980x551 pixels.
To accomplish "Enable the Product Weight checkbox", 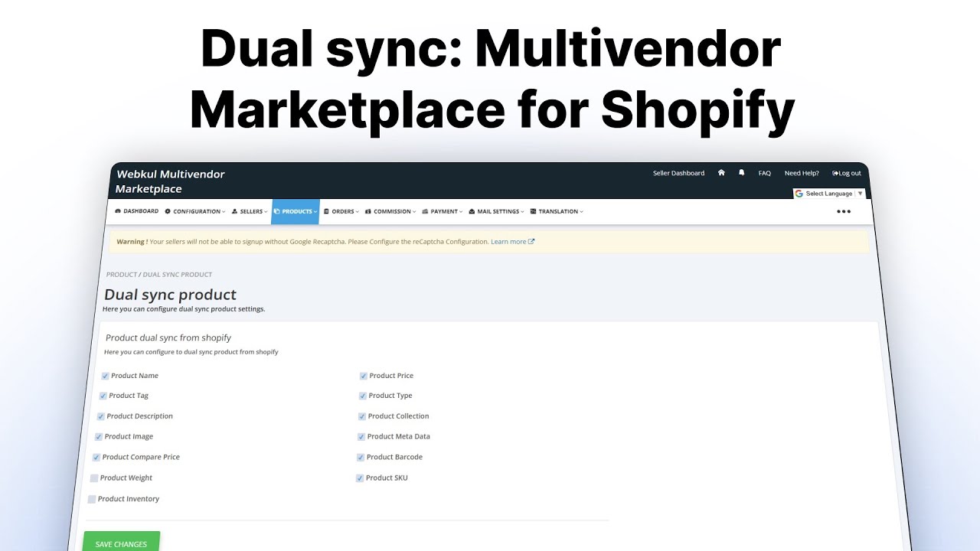I will 94,478.
